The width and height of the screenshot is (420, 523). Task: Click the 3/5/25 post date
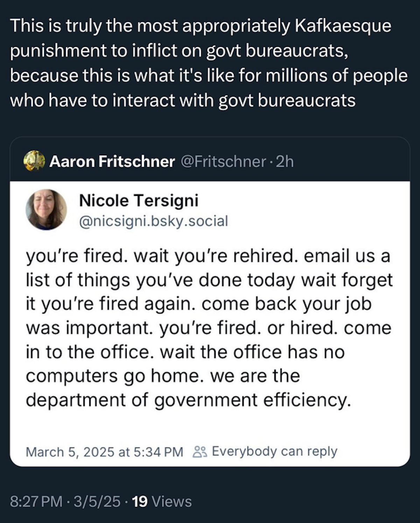point(97,502)
